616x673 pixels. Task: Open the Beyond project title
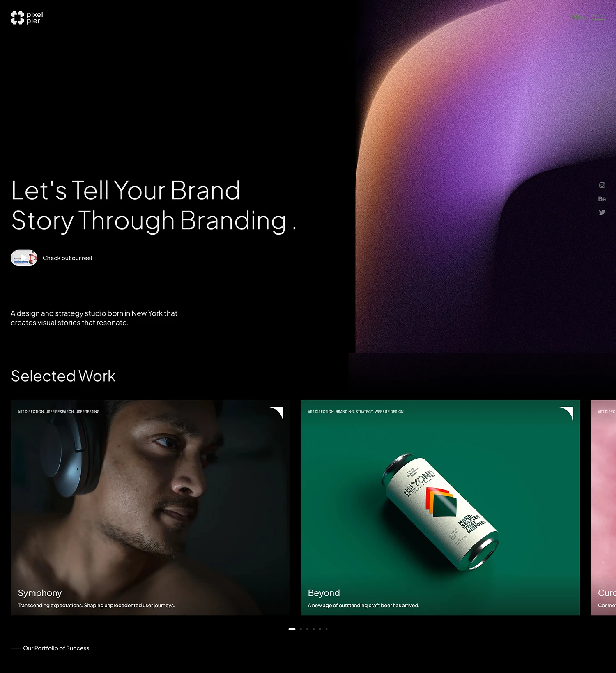click(324, 593)
